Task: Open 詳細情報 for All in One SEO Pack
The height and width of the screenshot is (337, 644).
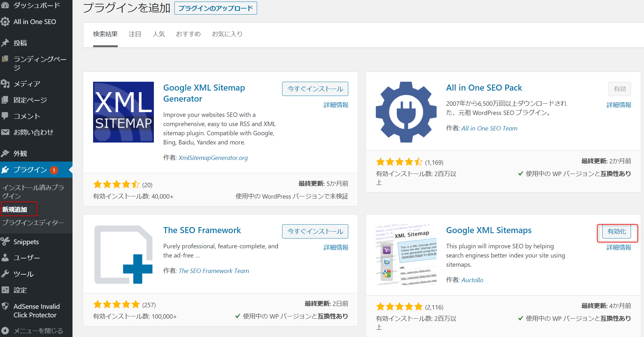Action: point(619,105)
